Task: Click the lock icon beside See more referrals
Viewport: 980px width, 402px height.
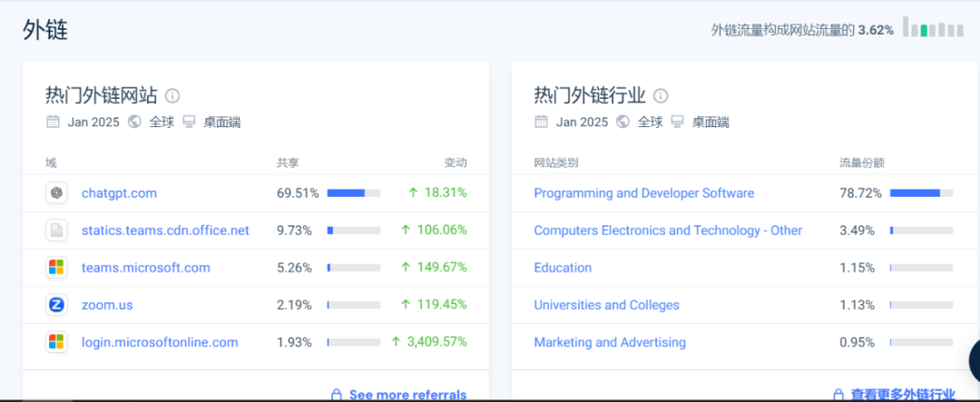Action: point(337,395)
